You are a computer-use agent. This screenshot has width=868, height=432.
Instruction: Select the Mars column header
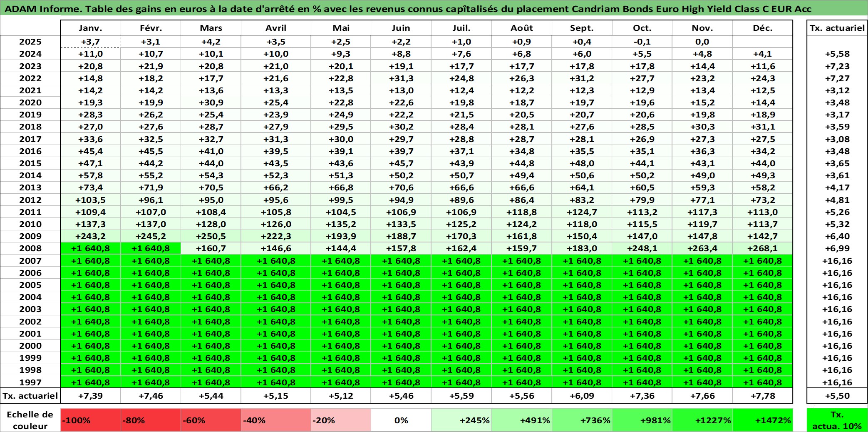tap(211, 28)
